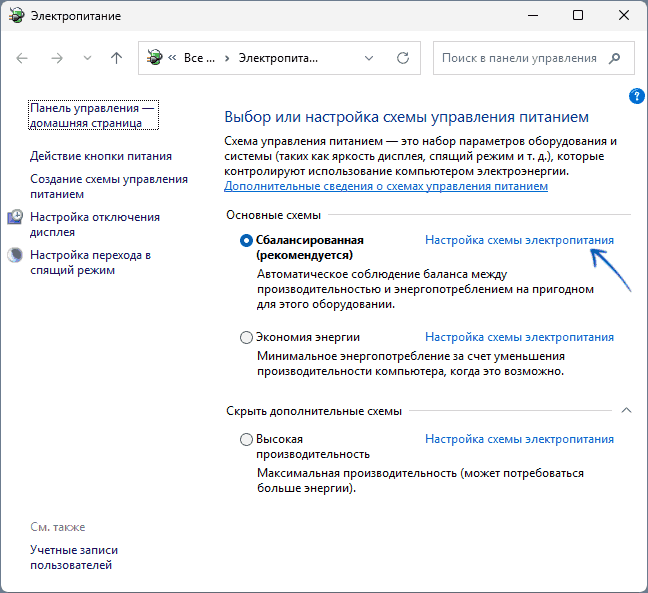Click the display-off clock monitor icon
The image size is (648, 593).
point(15,217)
